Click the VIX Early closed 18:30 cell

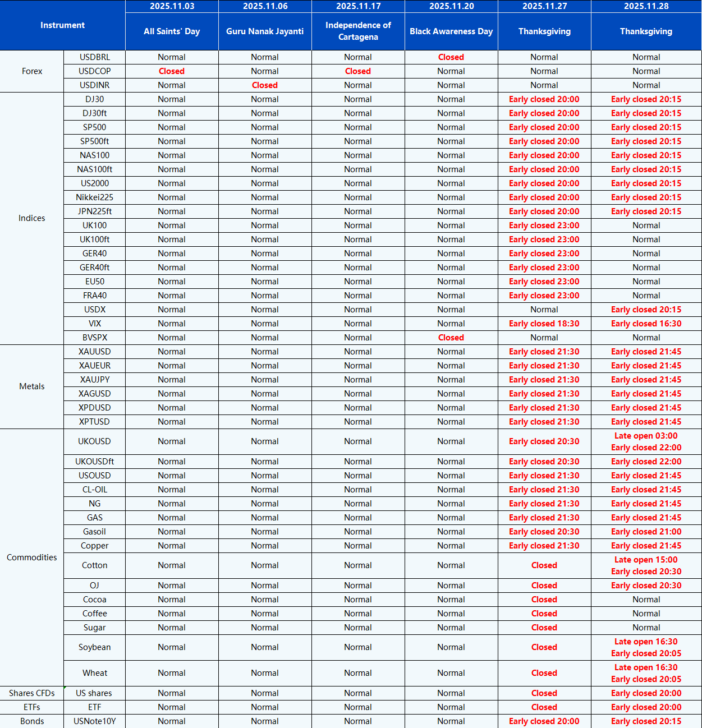(544, 324)
